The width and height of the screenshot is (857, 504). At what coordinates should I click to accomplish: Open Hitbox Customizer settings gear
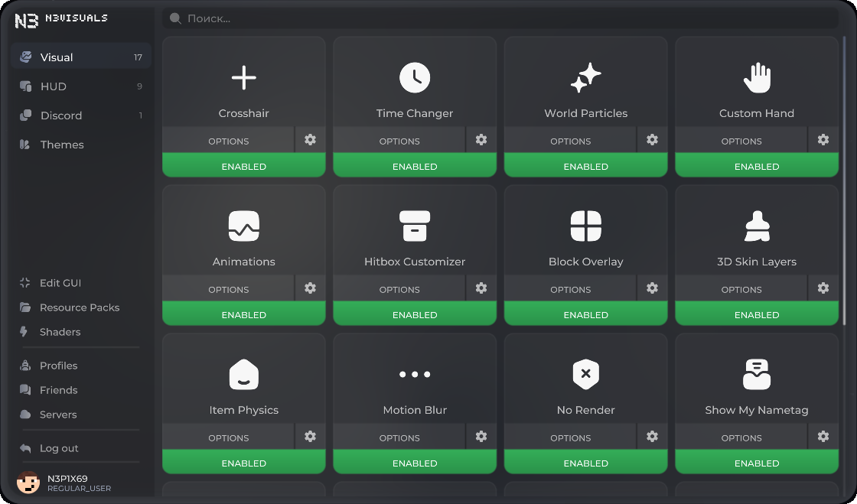pyautogui.click(x=481, y=288)
